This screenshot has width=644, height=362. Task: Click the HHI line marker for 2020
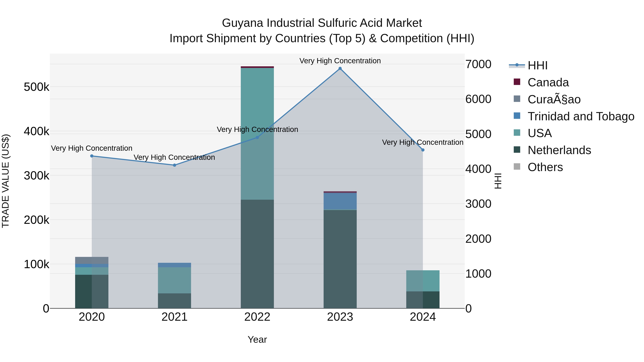tap(92, 156)
